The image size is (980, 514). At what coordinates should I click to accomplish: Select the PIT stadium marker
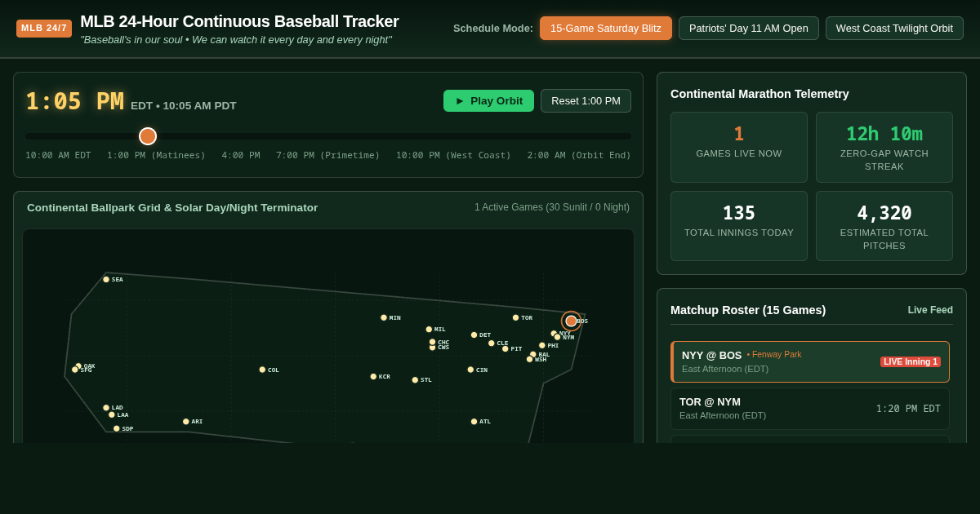click(x=505, y=349)
